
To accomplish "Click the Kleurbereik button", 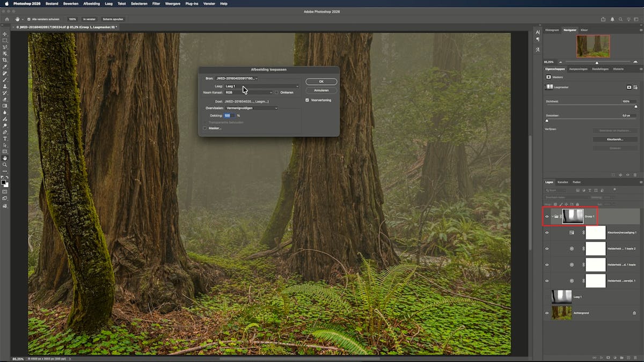I will pos(615,139).
